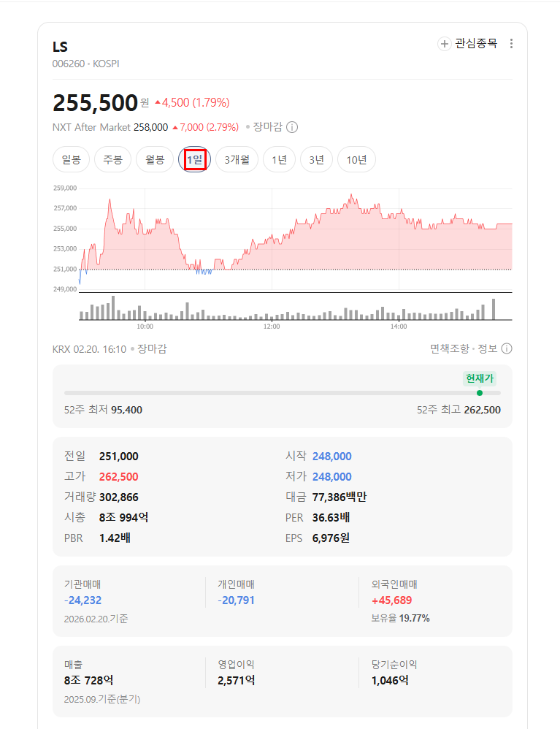560x729 pixels.
Task: Click the 2026.02.20.기준 date note
Action: (x=96, y=619)
